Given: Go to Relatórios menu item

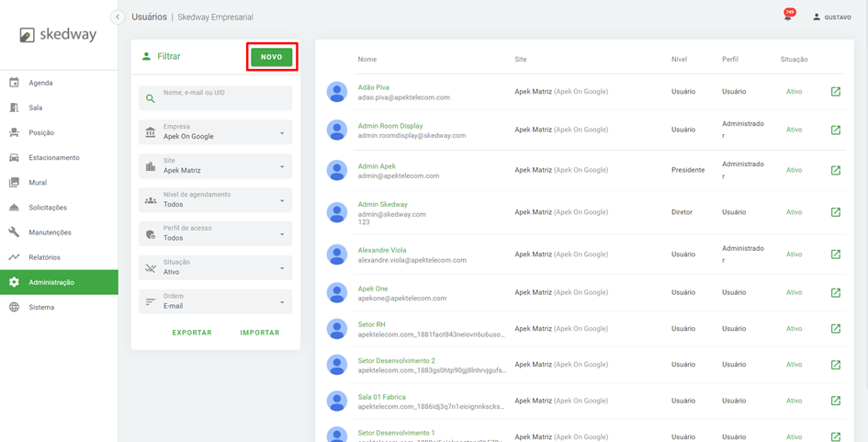Looking at the screenshot, I should (x=44, y=257).
